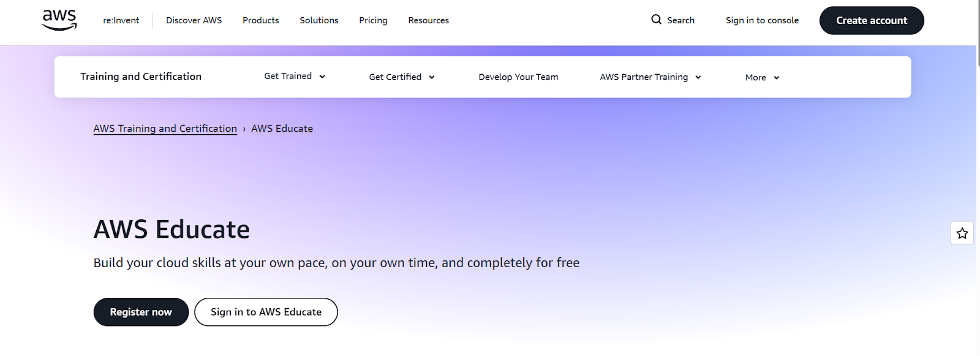Viewport: 980px width, 356px height.
Task: Click the AWS logo
Action: (x=59, y=20)
